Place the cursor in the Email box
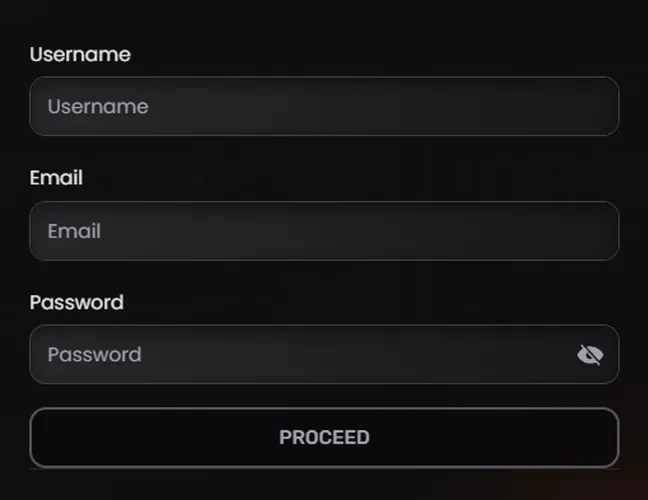648x500 pixels. point(324,231)
